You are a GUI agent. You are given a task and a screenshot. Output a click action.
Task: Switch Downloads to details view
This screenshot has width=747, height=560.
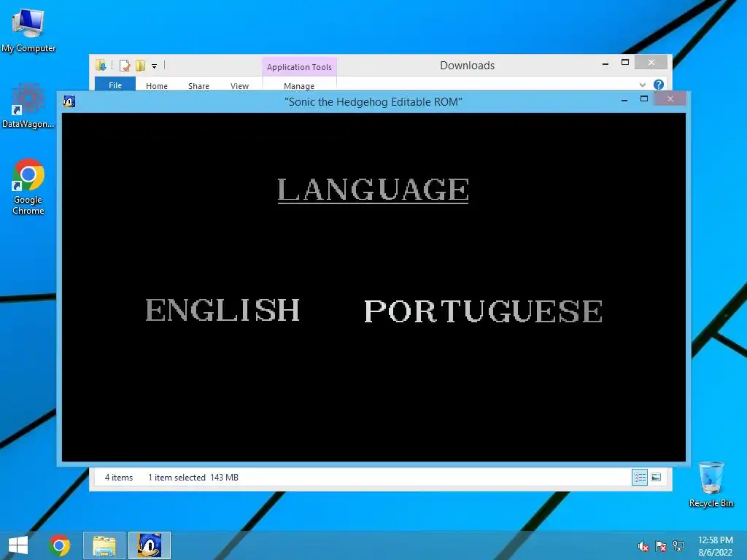click(x=640, y=477)
